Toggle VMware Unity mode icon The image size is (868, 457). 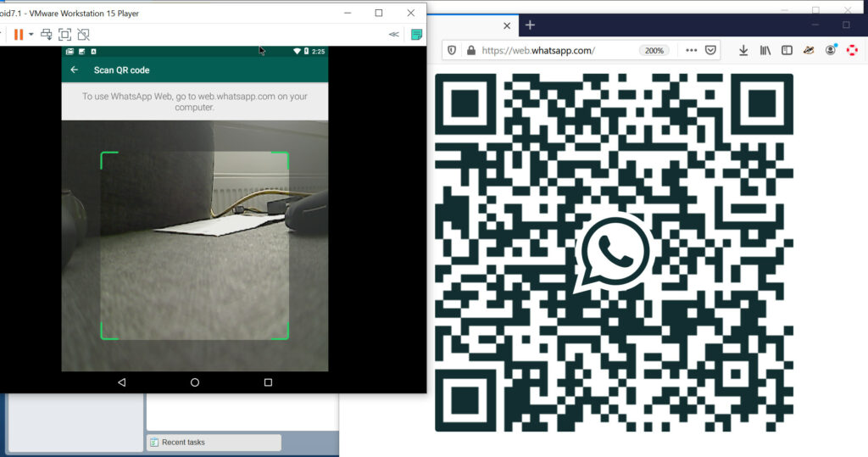(84, 35)
